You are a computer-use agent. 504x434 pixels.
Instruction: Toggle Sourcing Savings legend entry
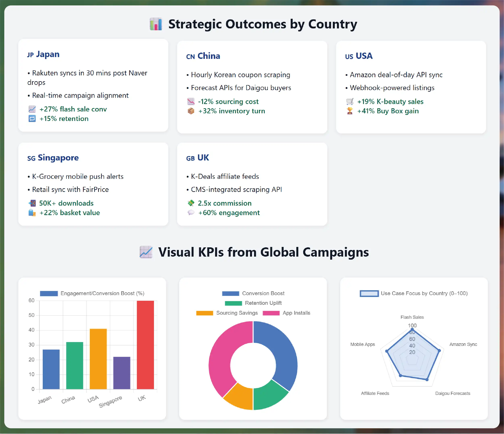click(227, 313)
